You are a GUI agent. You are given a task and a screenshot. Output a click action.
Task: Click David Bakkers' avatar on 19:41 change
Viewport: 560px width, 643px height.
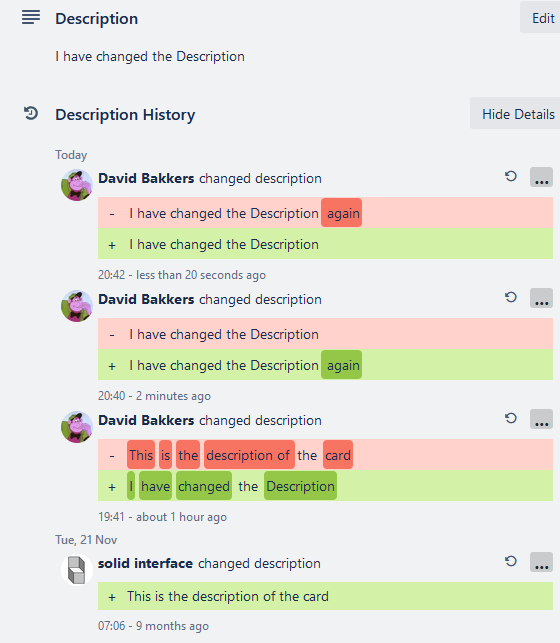[x=77, y=427]
